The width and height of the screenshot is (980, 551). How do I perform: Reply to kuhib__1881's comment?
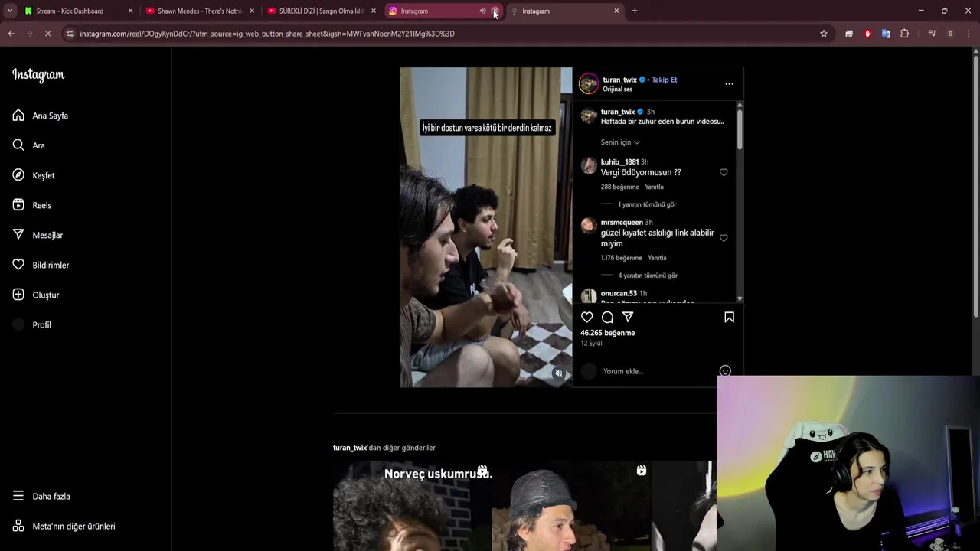tap(654, 187)
